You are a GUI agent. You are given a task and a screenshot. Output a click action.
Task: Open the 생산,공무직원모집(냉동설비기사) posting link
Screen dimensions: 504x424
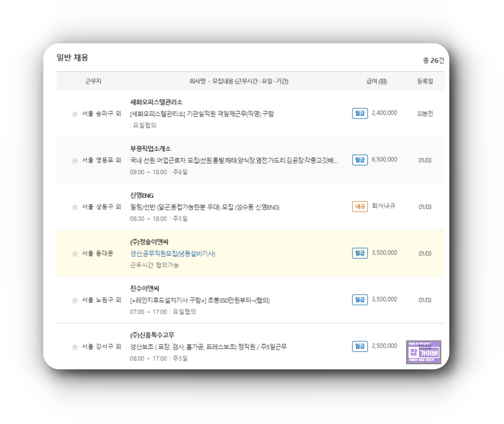point(173,254)
